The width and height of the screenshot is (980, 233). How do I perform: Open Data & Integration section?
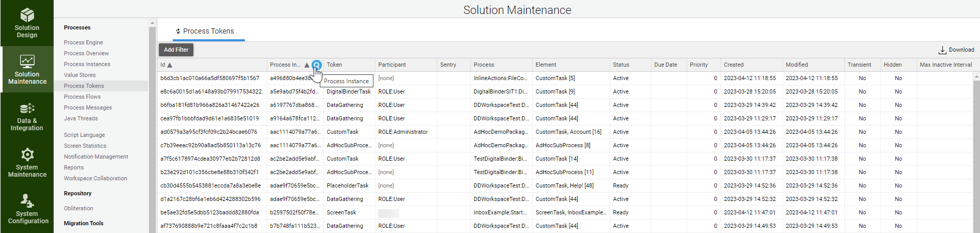click(27, 117)
